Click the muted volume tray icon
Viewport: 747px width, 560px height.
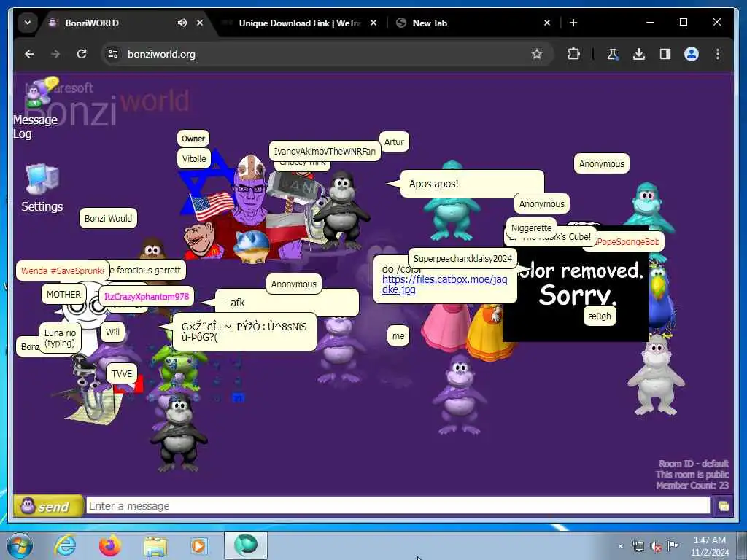point(656,546)
